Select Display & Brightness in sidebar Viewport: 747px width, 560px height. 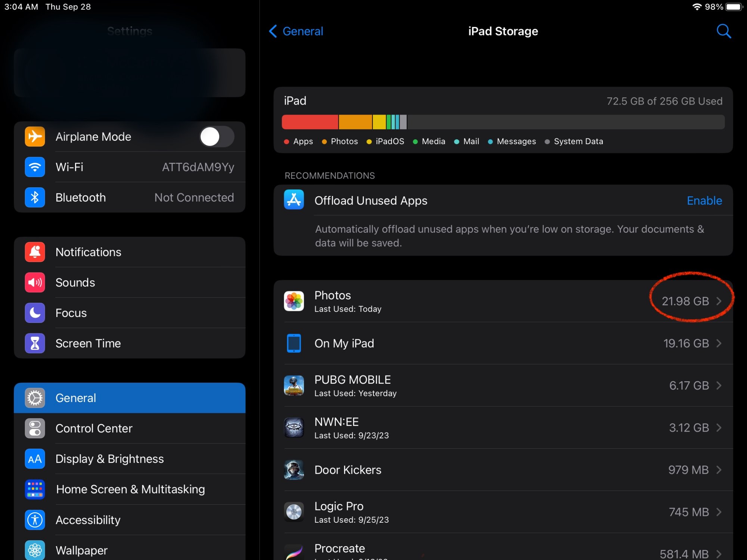[x=130, y=459]
